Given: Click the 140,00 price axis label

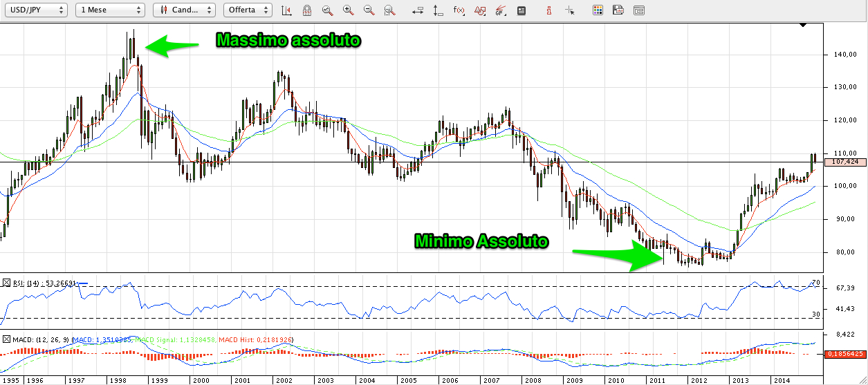Looking at the screenshot, I should pos(846,55).
